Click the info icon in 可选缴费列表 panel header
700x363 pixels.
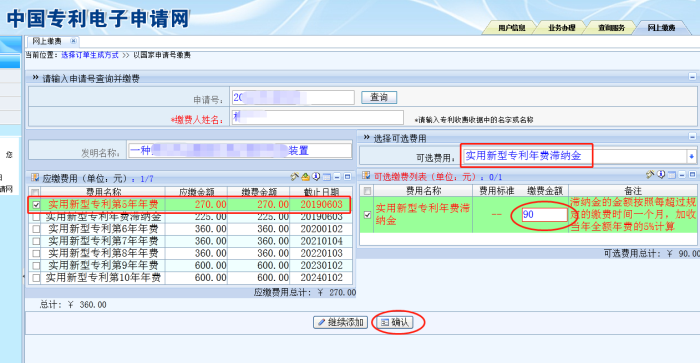point(661,175)
